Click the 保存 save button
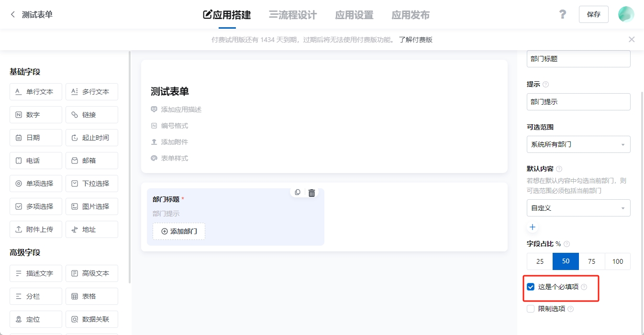This screenshot has height=335, width=644. tap(593, 14)
